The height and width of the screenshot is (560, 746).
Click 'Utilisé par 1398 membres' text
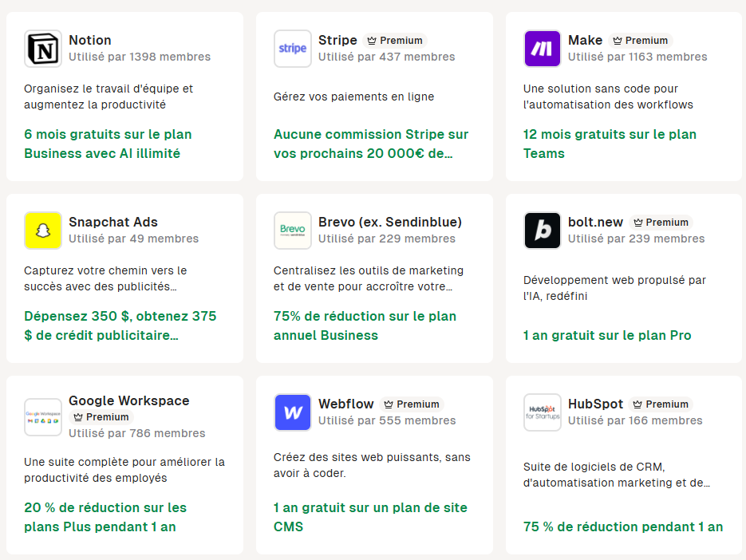point(140,57)
